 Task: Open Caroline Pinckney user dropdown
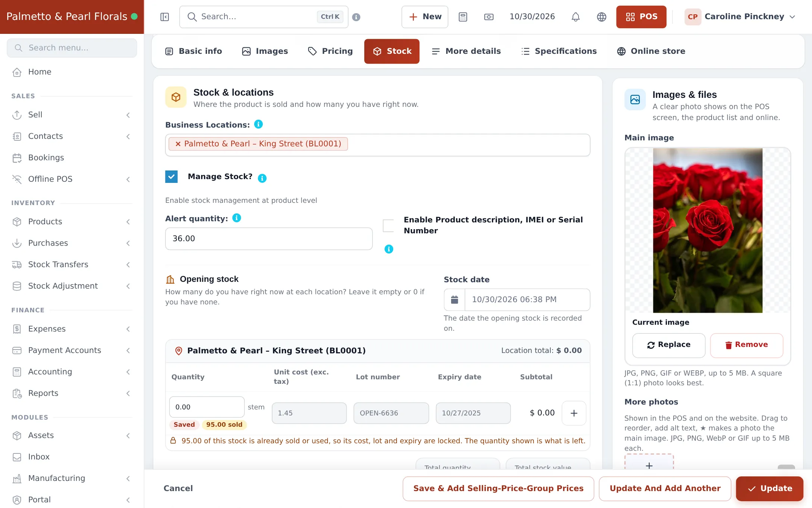tap(740, 17)
